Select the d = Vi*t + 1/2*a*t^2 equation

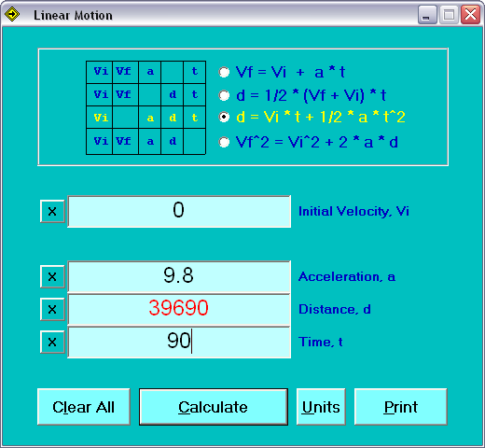point(224,118)
